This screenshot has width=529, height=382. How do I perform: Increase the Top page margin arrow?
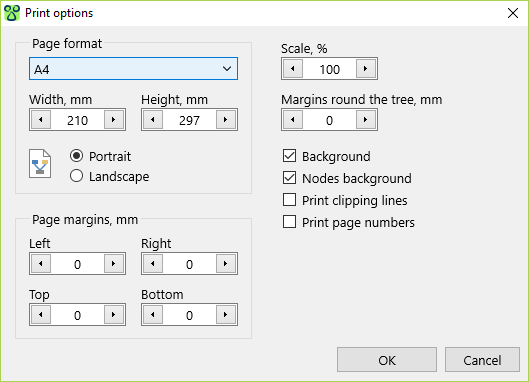pyautogui.click(x=113, y=315)
